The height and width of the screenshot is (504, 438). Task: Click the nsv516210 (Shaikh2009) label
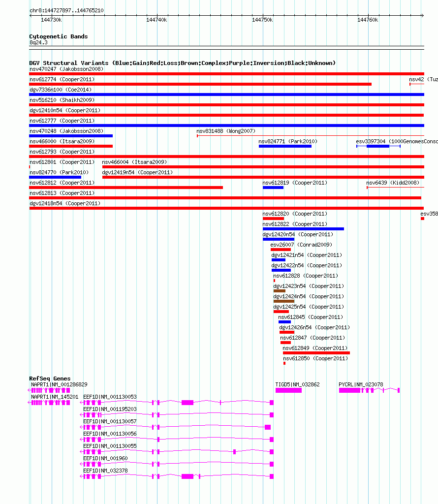tap(62, 99)
